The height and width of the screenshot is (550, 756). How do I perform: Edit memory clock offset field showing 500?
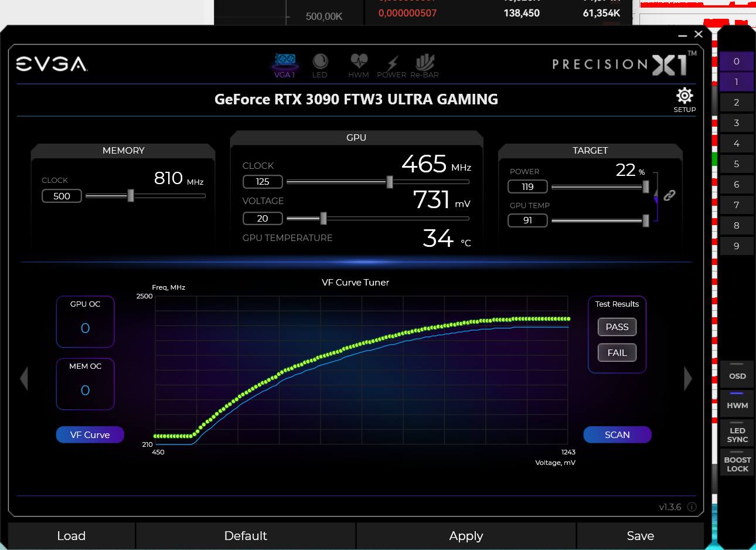tap(62, 196)
